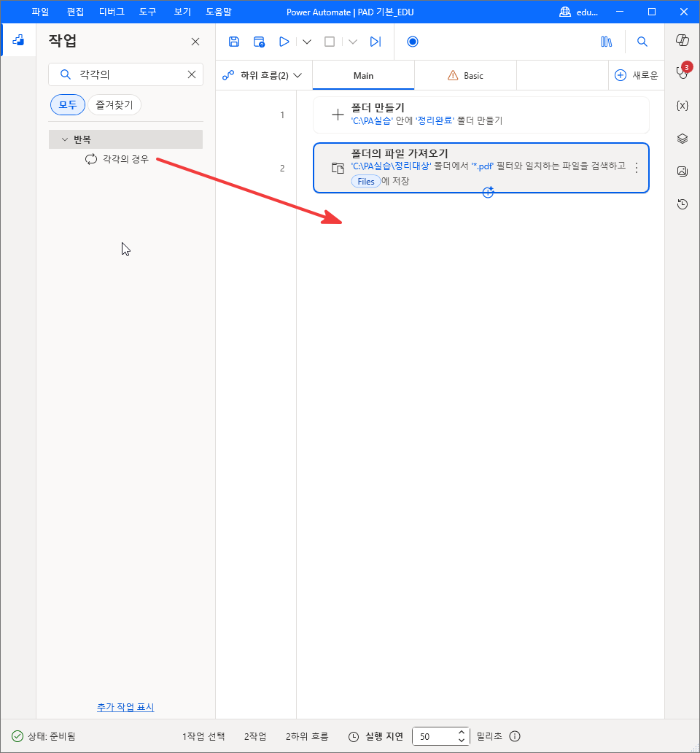Click the 2작업 status text
Image resolution: width=700 pixels, height=753 pixels.
(255, 736)
